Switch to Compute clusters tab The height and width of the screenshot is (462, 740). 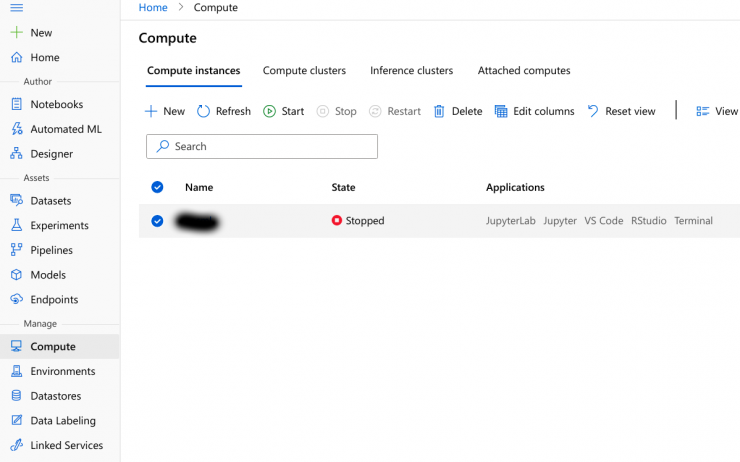(304, 71)
